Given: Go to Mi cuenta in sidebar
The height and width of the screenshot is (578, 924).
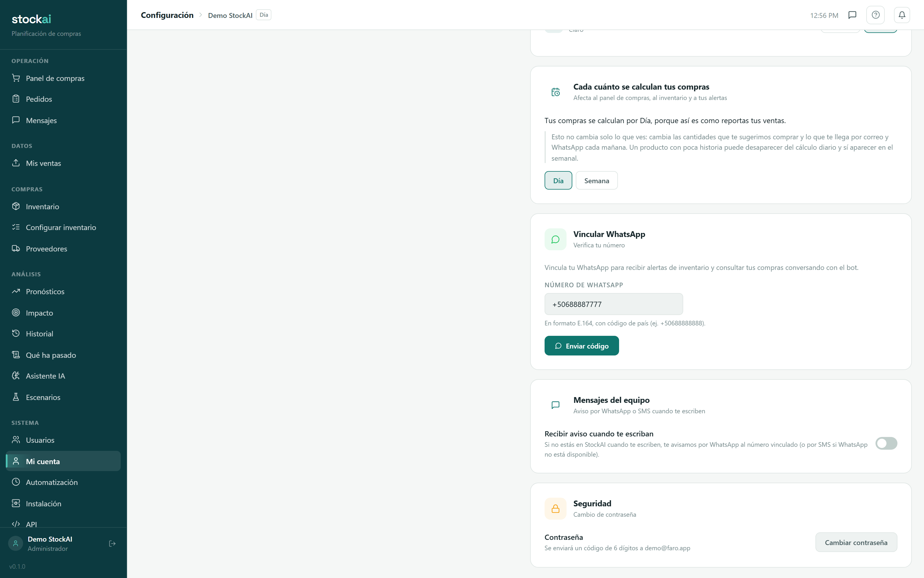Looking at the screenshot, I should pos(64,461).
